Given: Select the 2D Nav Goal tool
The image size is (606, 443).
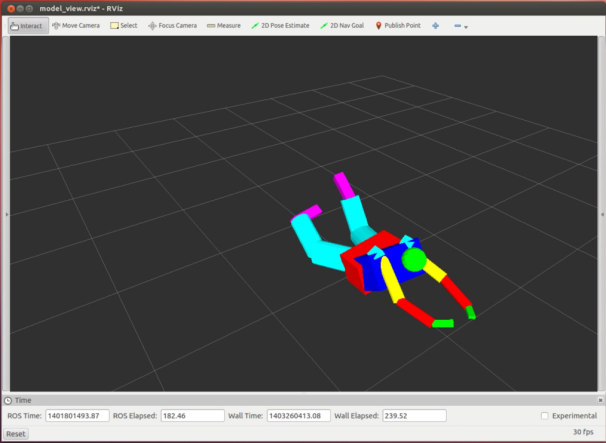Looking at the screenshot, I should [x=342, y=26].
